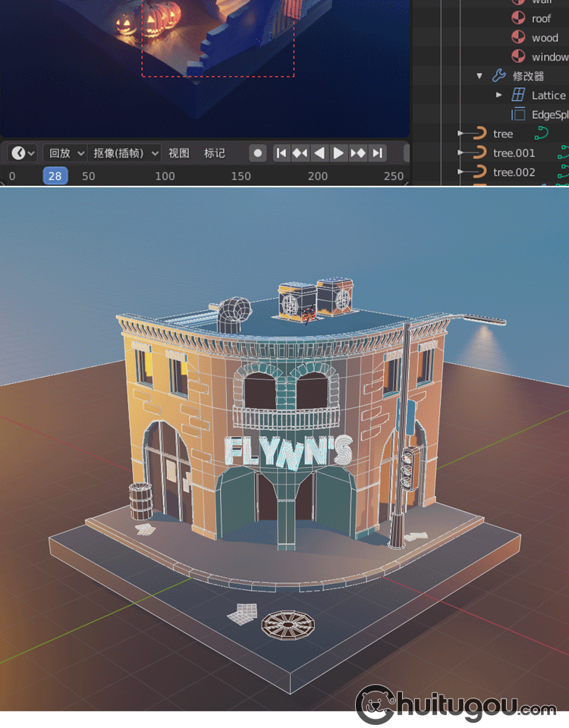The image size is (569, 728).
Task: Click the current frame 28 marker
Action: pos(55,176)
